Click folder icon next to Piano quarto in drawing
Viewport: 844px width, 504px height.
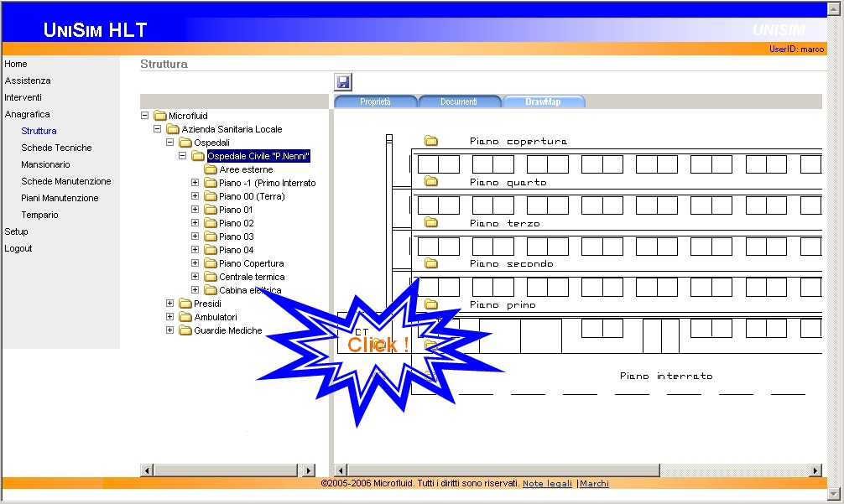tap(430, 181)
